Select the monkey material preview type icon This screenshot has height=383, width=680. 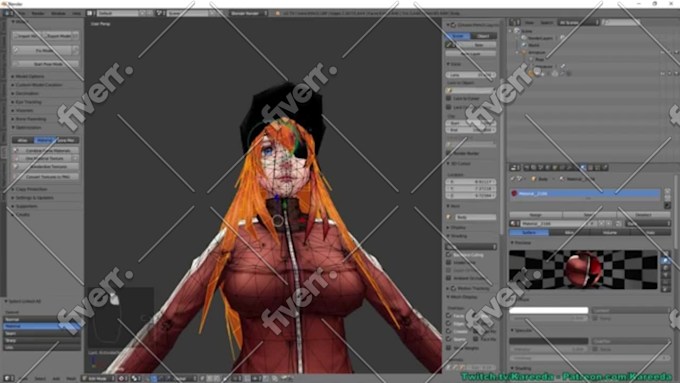tap(666, 275)
